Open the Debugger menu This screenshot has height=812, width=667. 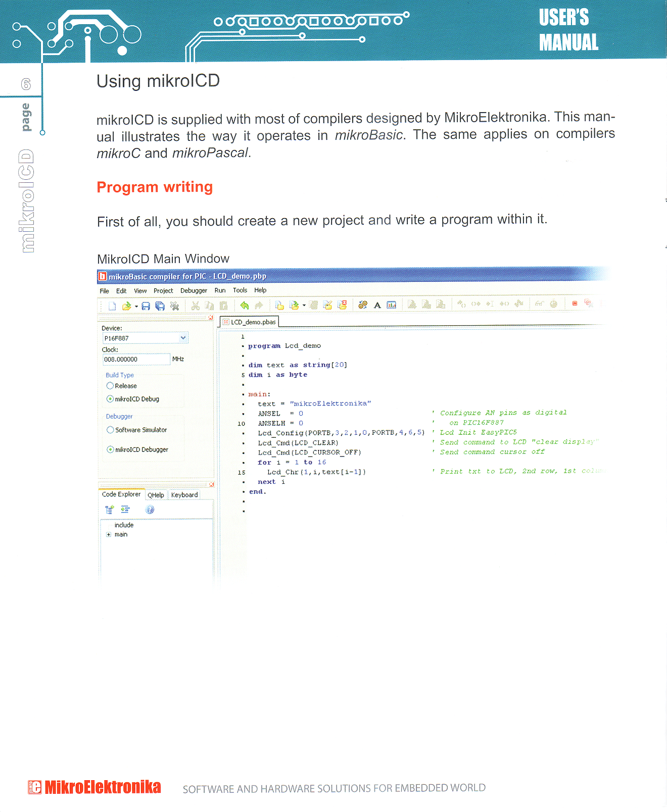194,291
